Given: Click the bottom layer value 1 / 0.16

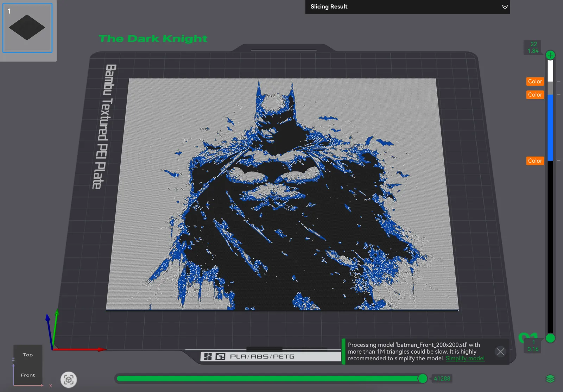Looking at the screenshot, I should click(x=533, y=346).
